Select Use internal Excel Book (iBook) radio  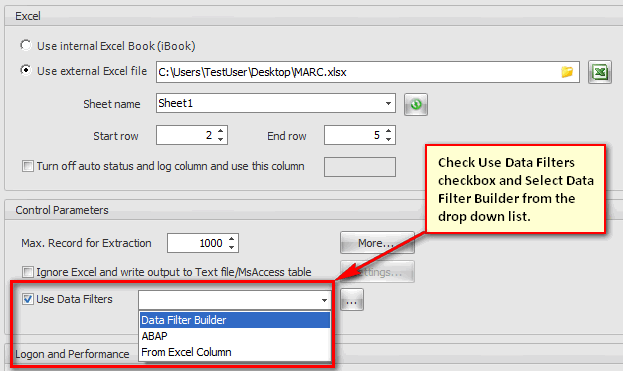point(26,45)
